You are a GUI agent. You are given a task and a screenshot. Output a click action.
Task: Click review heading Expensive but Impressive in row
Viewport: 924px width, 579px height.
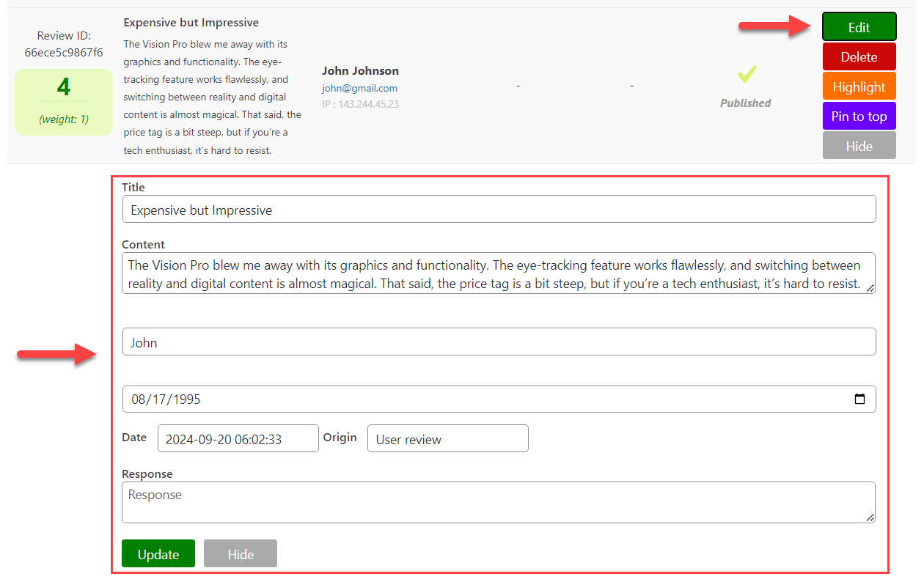[x=191, y=23]
